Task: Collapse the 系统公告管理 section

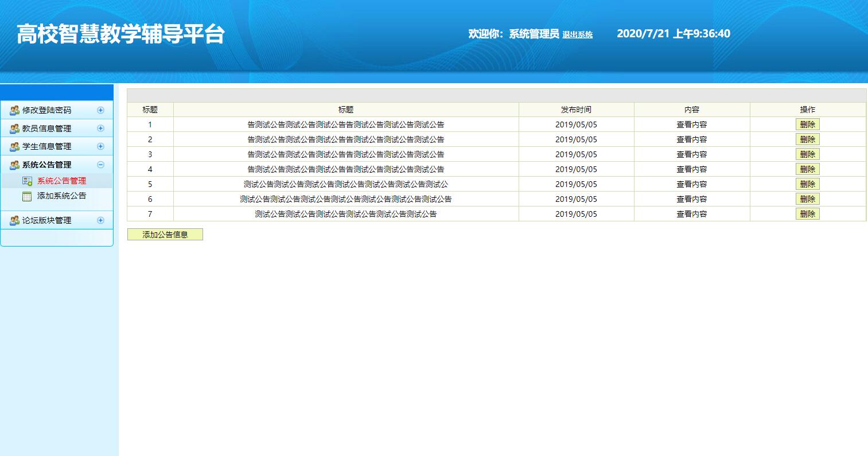Action: click(x=101, y=165)
